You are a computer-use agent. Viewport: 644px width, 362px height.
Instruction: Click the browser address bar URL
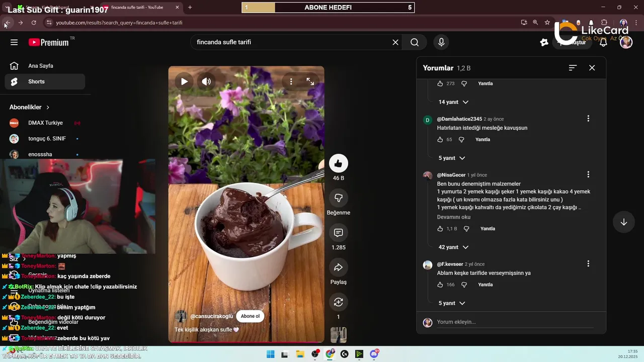[x=119, y=23]
